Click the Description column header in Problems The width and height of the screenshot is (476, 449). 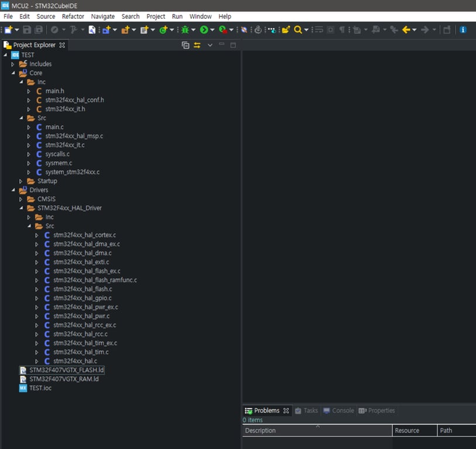[260, 431]
